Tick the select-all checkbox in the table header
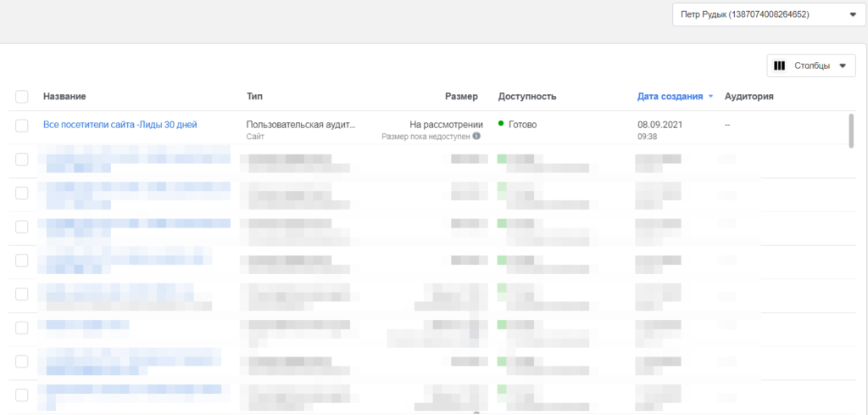868x415 pixels. click(22, 97)
